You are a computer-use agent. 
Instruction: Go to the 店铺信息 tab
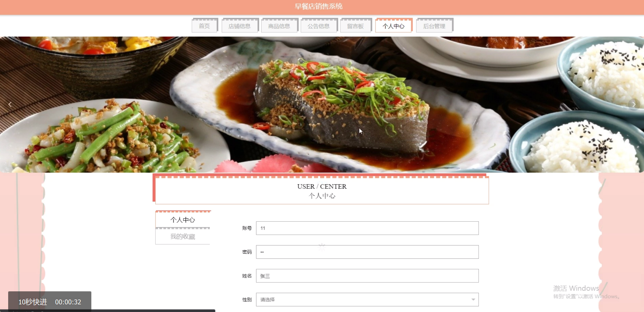tap(239, 26)
